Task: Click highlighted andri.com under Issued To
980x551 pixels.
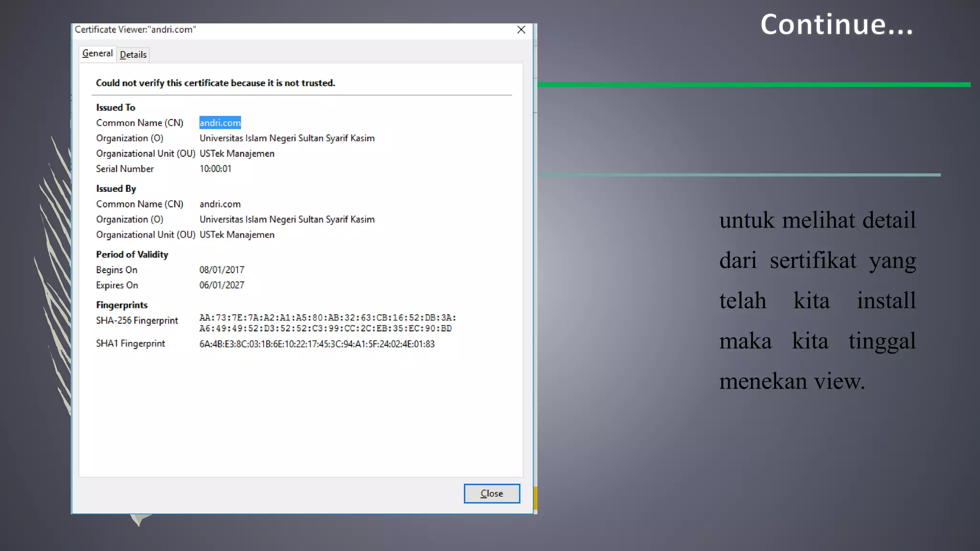Action: pos(220,123)
